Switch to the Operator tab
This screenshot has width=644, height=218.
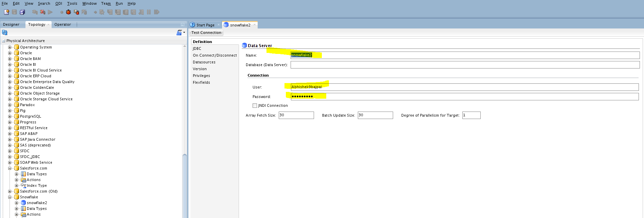coord(62,24)
